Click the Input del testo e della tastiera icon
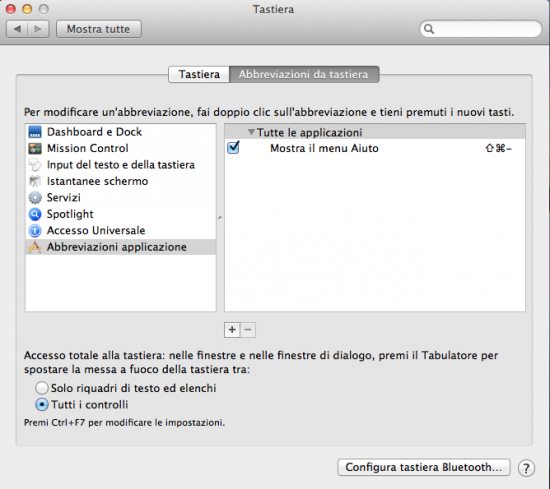 point(35,165)
